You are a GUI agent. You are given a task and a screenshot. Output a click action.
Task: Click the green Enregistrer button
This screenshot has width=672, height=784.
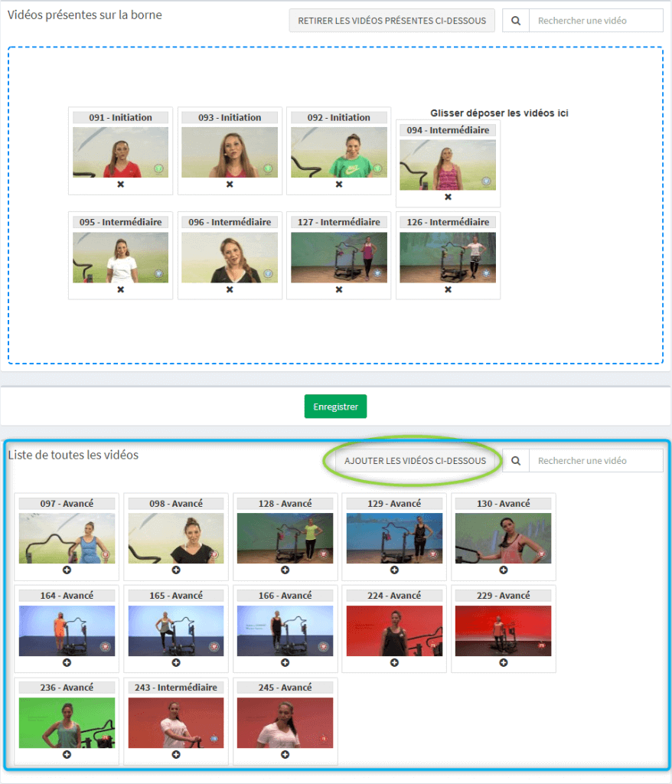(335, 407)
